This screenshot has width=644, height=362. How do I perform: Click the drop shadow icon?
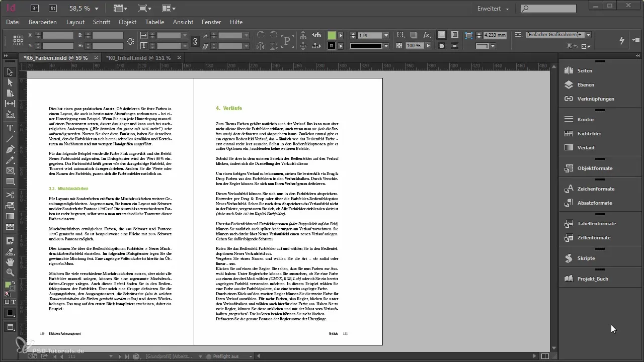tap(413, 35)
